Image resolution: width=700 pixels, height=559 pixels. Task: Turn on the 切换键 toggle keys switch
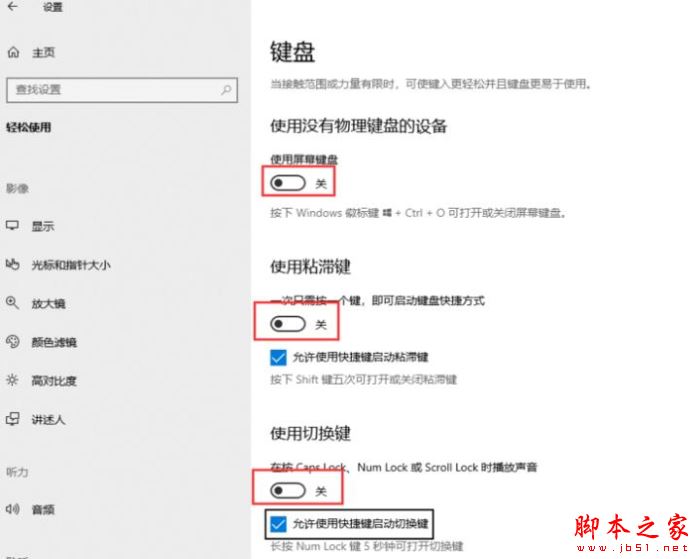click(x=288, y=491)
